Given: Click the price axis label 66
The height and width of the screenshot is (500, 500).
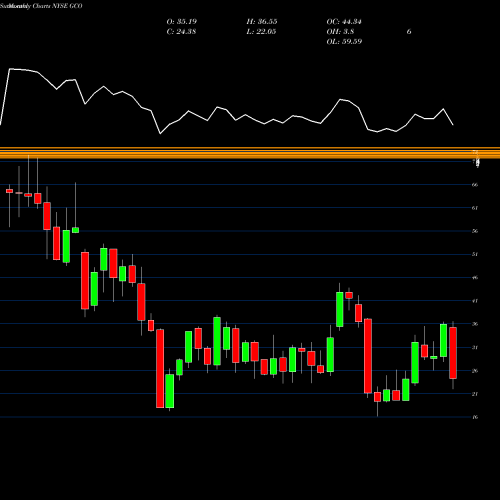Looking at the screenshot, I should click(475, 185).
